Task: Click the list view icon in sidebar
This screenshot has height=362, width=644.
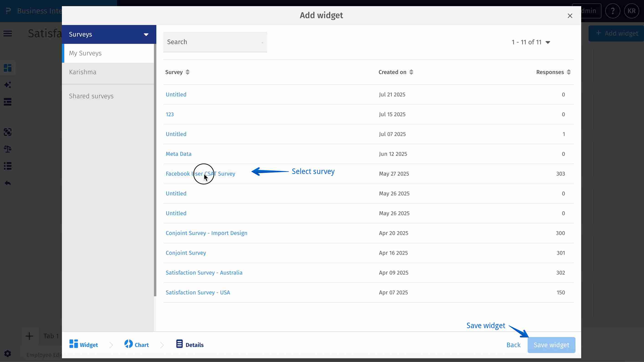Action: pyautogui.click(x=8, y=166)
